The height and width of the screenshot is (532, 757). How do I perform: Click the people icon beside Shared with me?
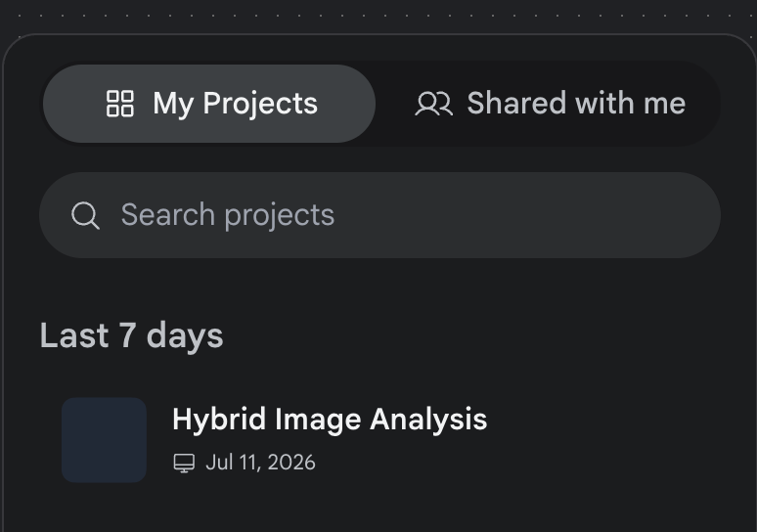pyautogui.click(x=433, y=104)
